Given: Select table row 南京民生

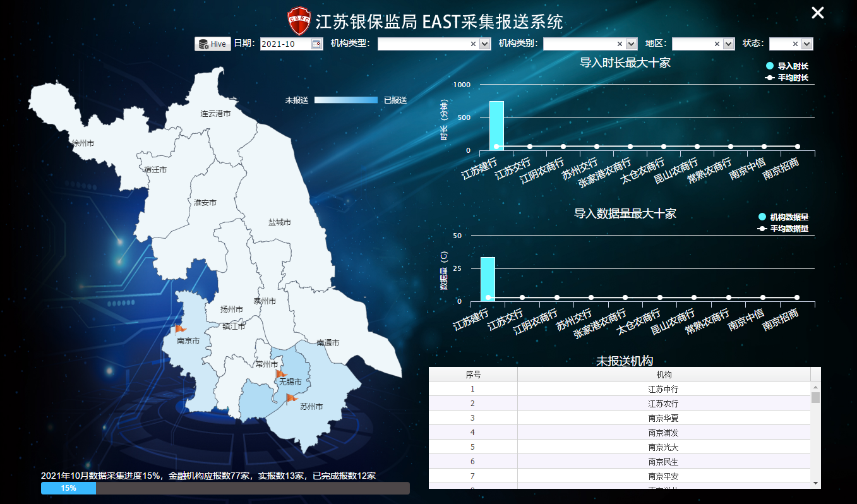Looking at the screenshot, I should (x=620, y=462).
